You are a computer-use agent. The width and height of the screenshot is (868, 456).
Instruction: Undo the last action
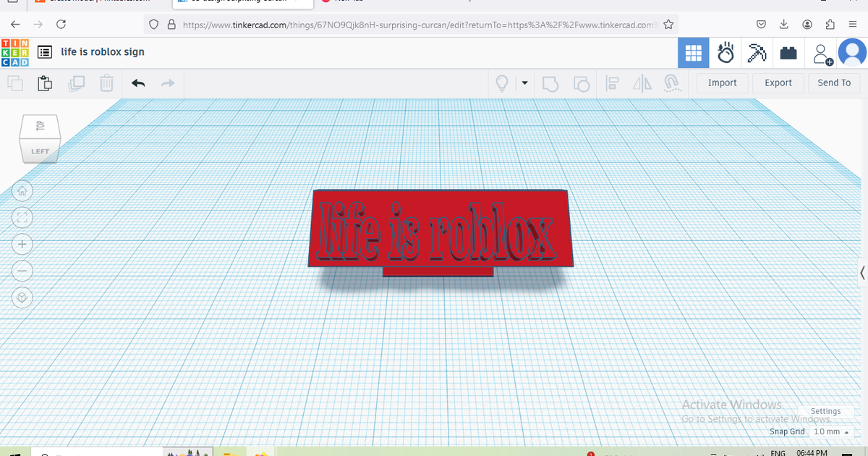(138, 83)
